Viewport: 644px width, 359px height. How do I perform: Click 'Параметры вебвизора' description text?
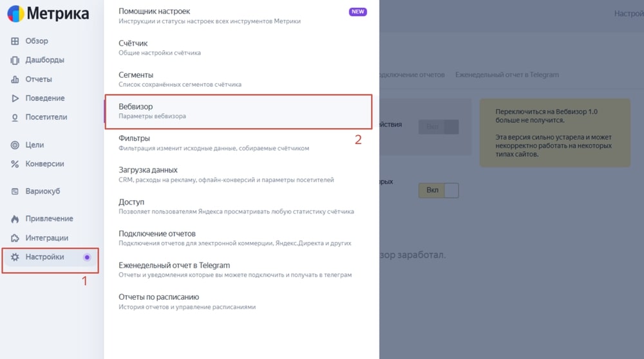coord(153,116)
